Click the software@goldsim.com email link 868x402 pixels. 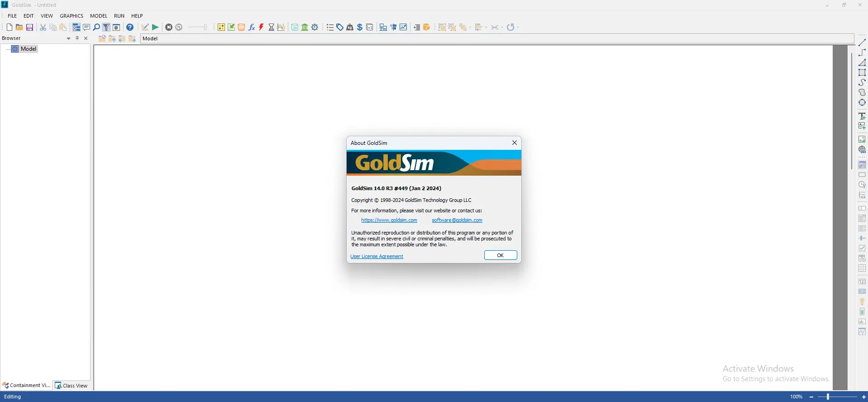(x=457, y=220)
